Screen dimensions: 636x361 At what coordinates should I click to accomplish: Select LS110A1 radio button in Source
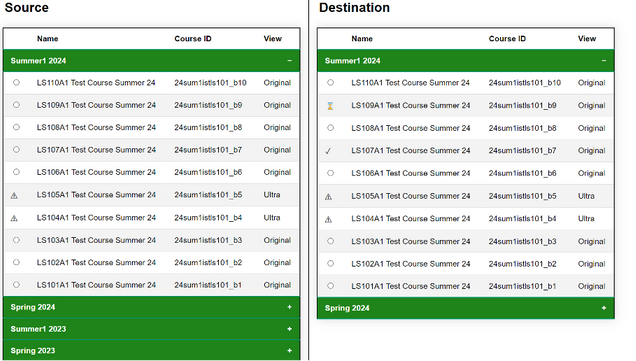coord(16,82)
